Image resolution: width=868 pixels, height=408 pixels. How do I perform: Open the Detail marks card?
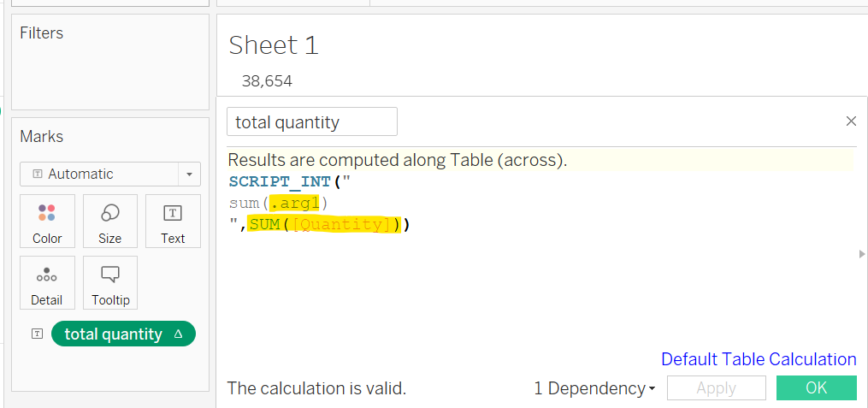(x=47, y=282)
